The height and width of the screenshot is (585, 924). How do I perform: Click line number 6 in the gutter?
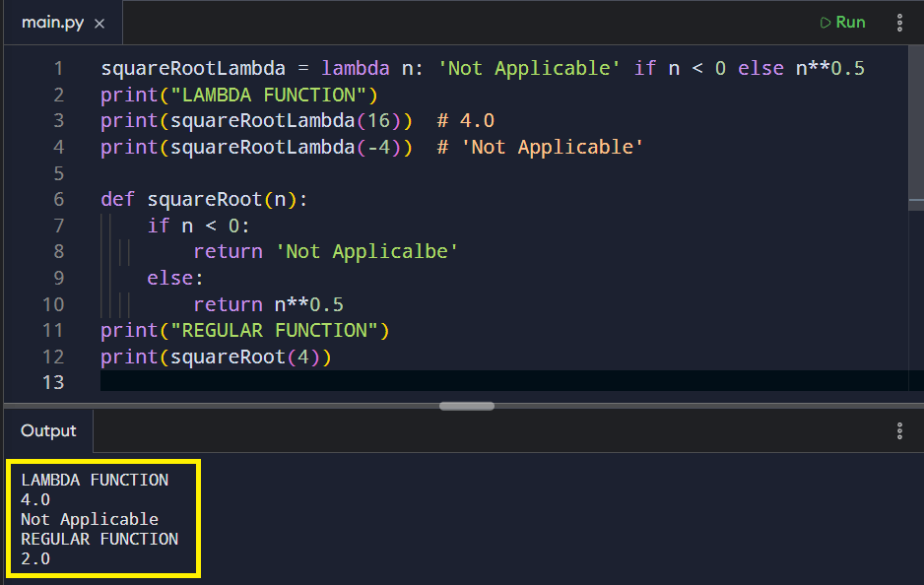(57, 199)
